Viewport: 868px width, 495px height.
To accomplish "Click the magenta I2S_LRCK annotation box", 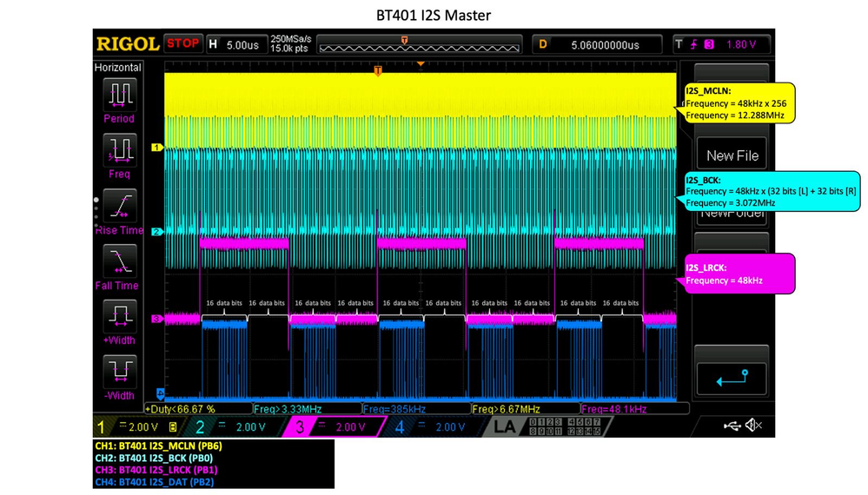I will coord(739,274).
